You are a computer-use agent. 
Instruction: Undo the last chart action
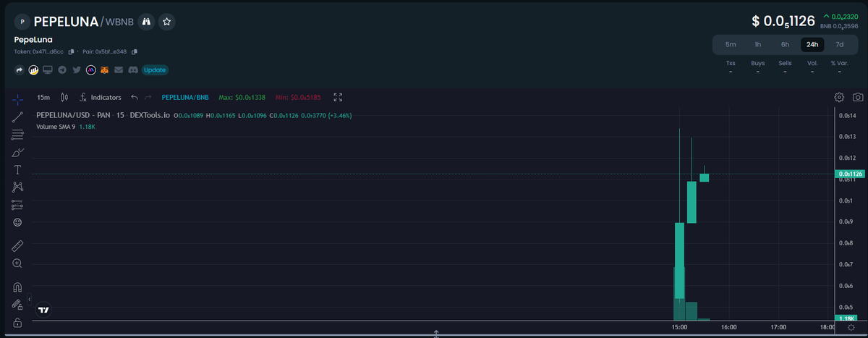135,97
